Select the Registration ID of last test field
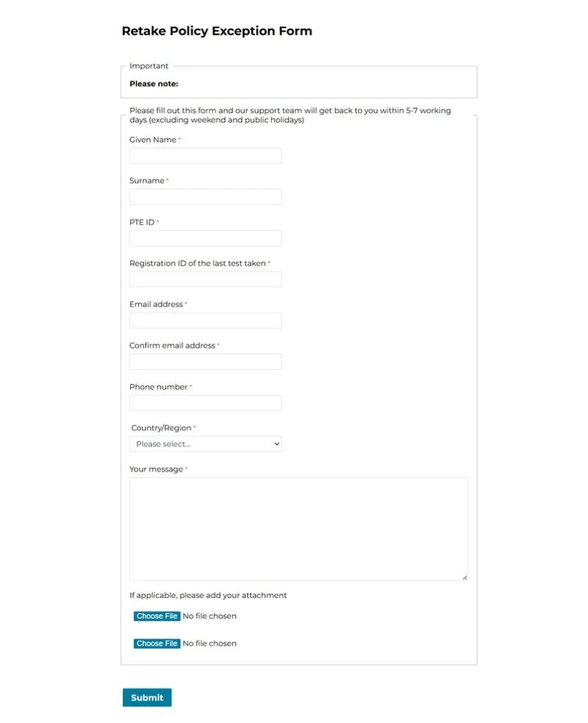588x723 pixels. click(205, 279)
